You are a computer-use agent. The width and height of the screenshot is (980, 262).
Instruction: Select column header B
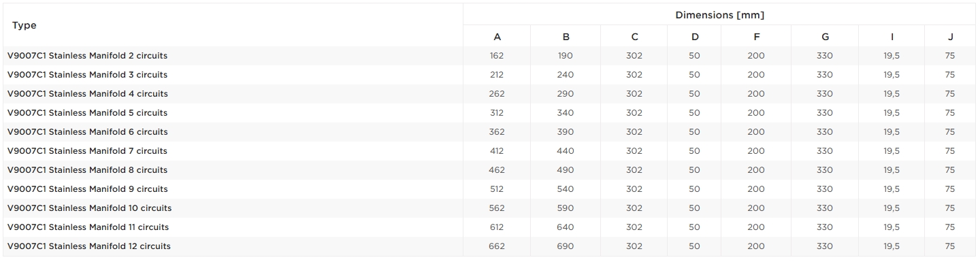coord(566,37)
